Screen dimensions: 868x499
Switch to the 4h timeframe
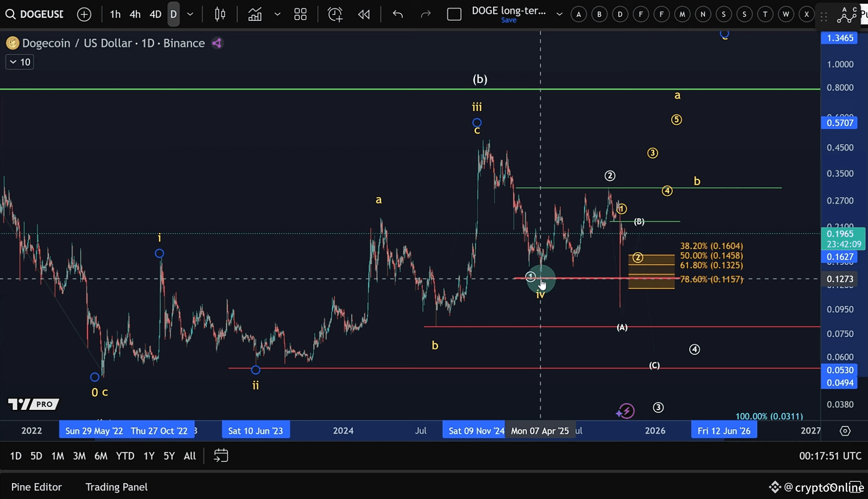click(135, 14)
